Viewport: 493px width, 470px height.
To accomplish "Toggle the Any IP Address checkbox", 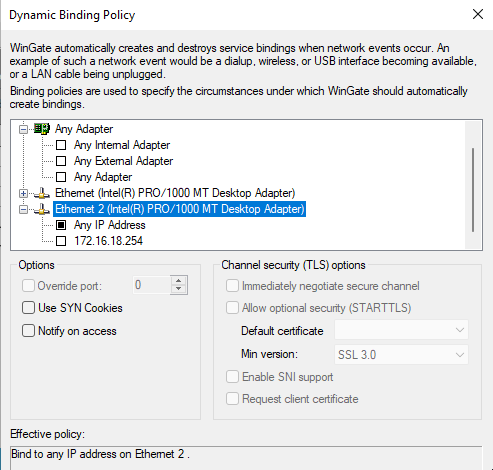I will (61, 225).
